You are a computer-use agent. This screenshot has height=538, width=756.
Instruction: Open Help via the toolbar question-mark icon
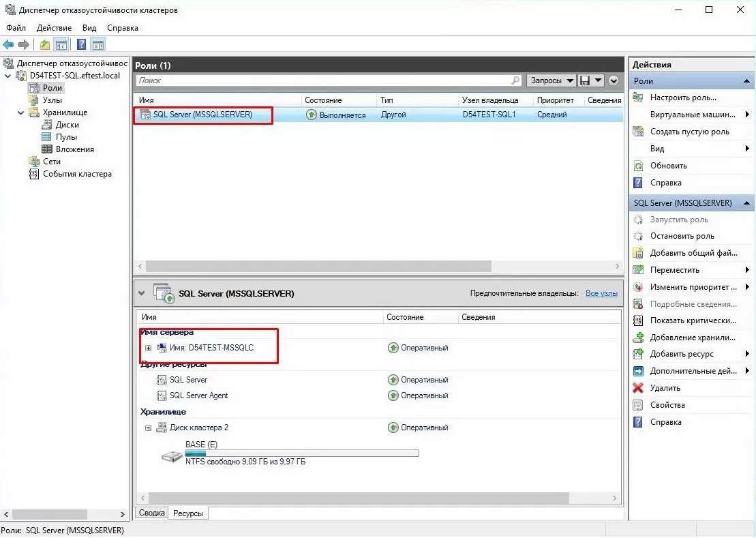[82, 45]
